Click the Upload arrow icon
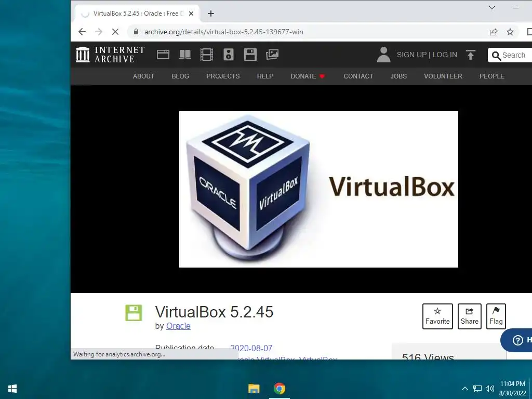532x399 pixels. [471, 55]
